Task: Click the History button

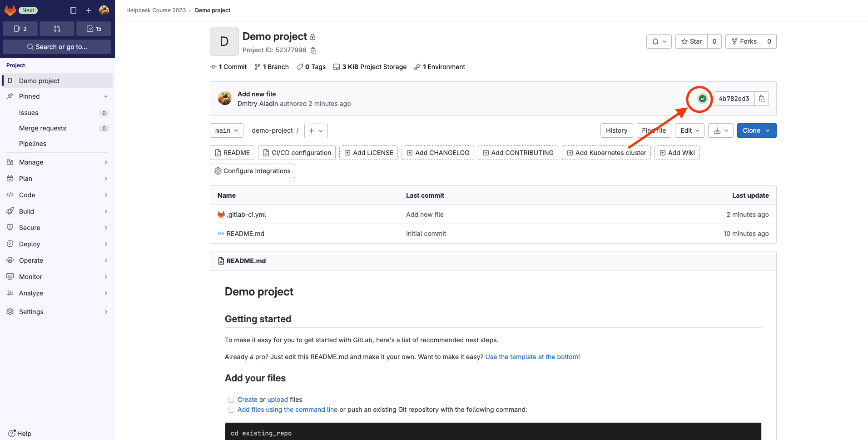Action: [616, 130]
